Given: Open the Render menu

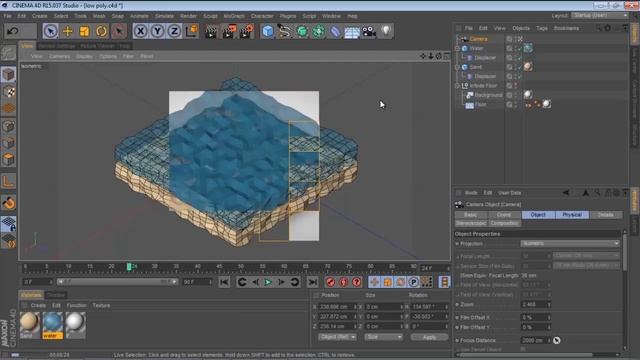Looking at the screenshot, I should point(188,16).
